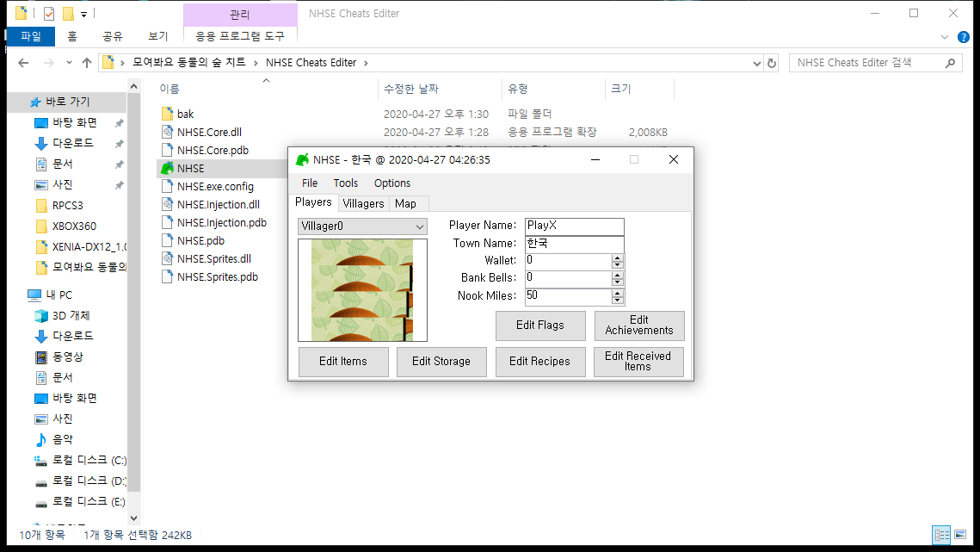The width and height of the screenshot is (980, 552).
Task: Select the NHSE.Injection.dll file icon
Action: tap(167, 205)
